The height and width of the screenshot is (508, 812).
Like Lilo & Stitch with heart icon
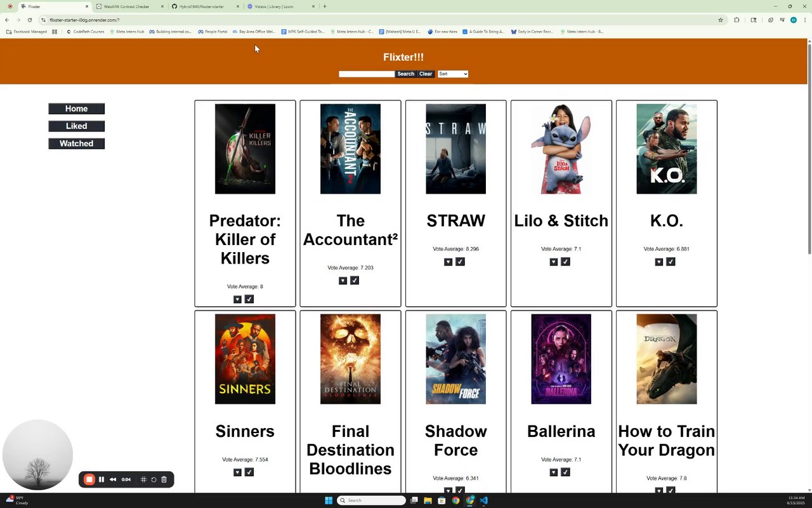[x=553, y=262]
